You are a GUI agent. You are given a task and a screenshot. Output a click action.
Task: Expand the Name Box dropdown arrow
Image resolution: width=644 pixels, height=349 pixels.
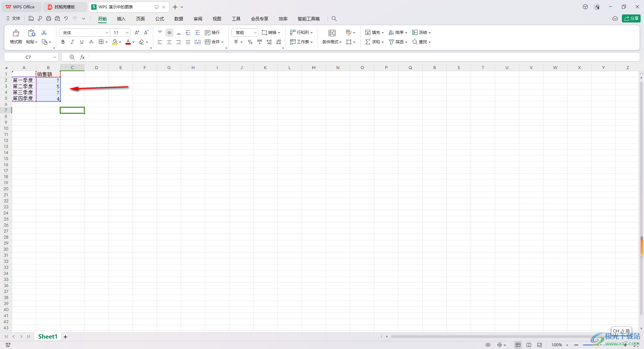(55, 57)
